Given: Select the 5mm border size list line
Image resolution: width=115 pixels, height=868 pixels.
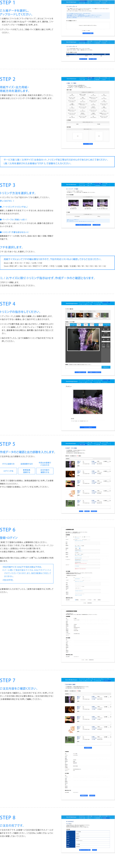Looking at the screenshot, I should pos(55,266).
